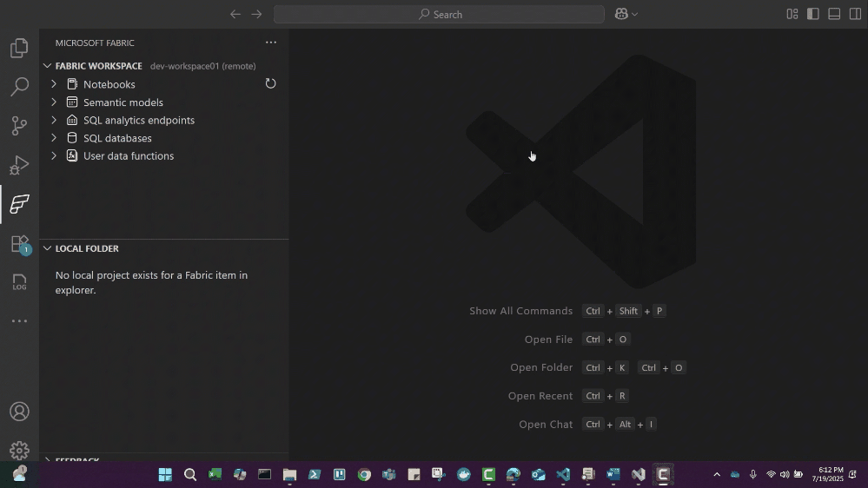The image size is (868, 488).
Task: Open Excel from the taskbar
Action: tap(215, 475)
